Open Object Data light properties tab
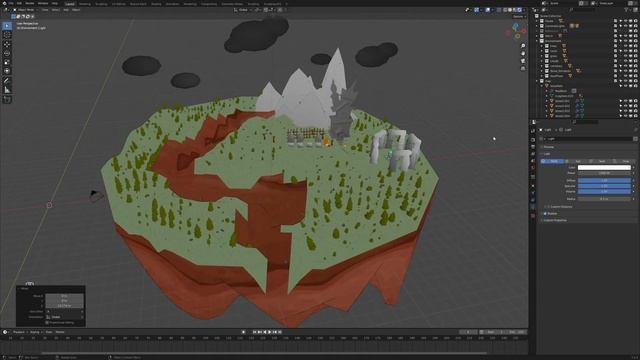Viewport: 640px width, 360px height. pyautogui.click(x=533, y=207)
